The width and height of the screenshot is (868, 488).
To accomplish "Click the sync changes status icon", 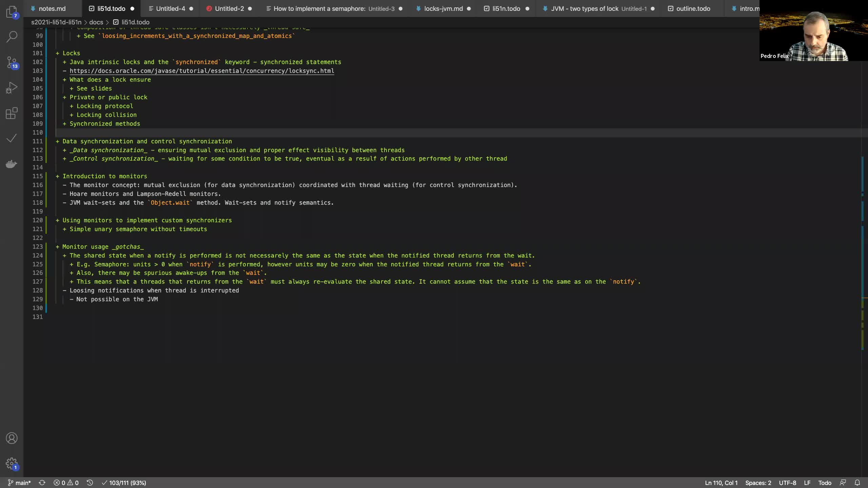I will tap(42, 483).
